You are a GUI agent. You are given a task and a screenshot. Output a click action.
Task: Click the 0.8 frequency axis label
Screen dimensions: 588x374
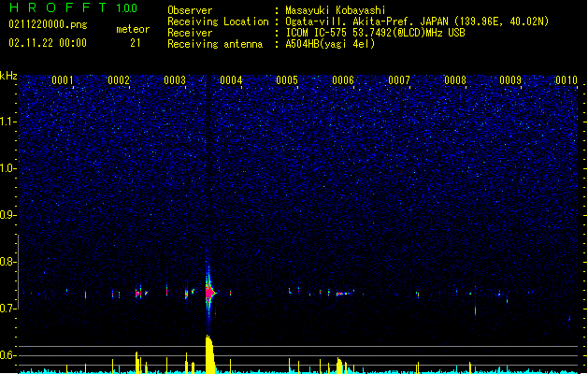click(x=8, y=262)
